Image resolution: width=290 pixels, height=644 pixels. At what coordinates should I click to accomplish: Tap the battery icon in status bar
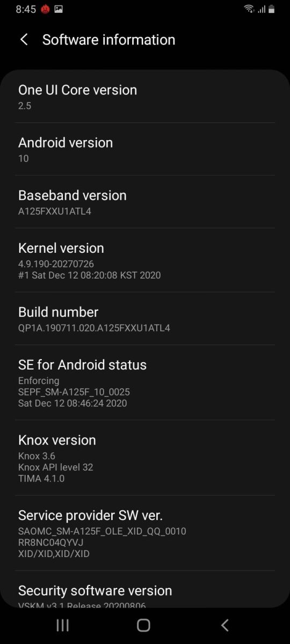point(272,9)
